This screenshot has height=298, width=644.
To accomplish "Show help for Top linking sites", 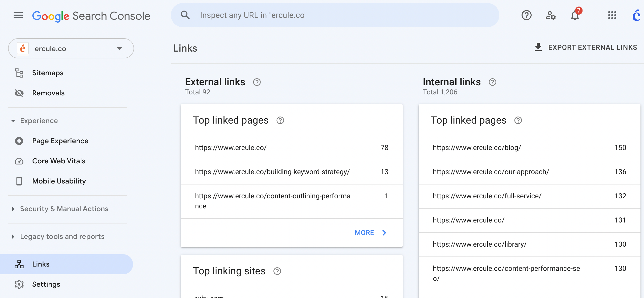I will 277,271.
